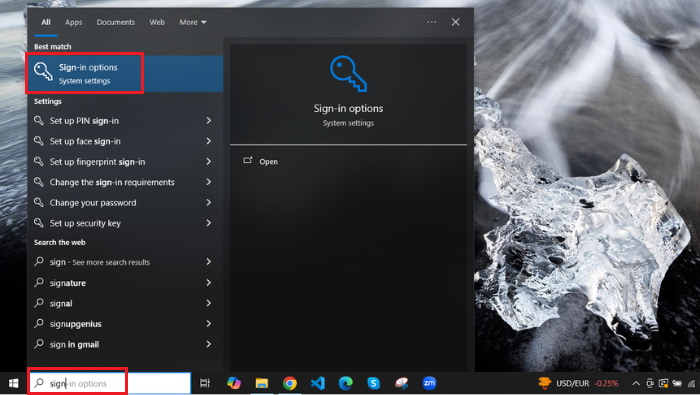Screen dimensions: 700x395
Task: Switch to the Apps search tab
Action: pyautogui.click(x=74, y=22)
